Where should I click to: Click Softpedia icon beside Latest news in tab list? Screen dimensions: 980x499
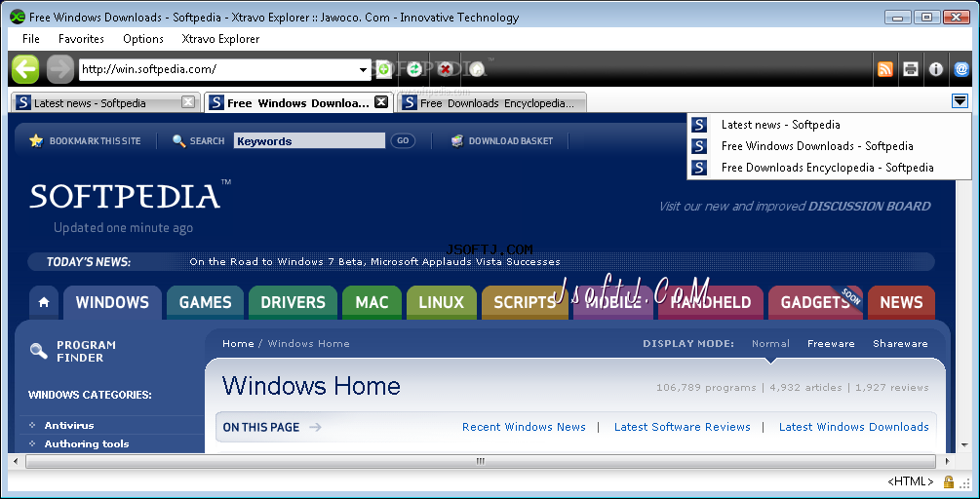coord(699,125)
